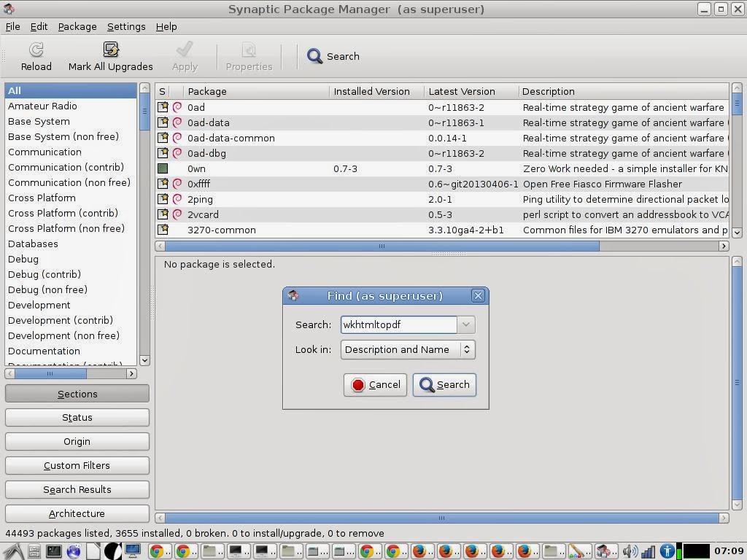Click the greyed Apply checkmark icon
The height and width of the screenshot is (560, 747).
tap(185, 50)
